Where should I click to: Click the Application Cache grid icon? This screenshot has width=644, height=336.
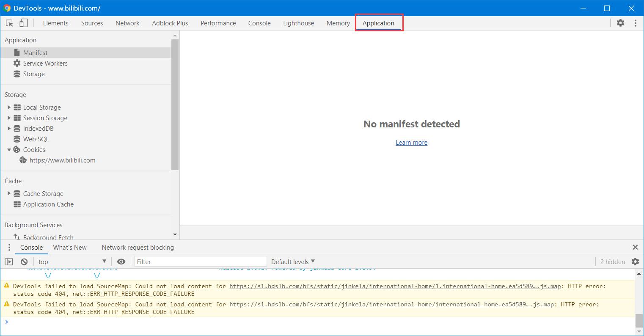pos(17,204)
